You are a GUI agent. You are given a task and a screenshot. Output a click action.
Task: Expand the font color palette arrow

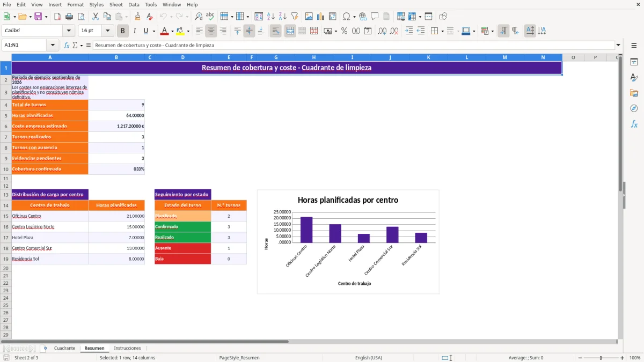pos(172,31)
